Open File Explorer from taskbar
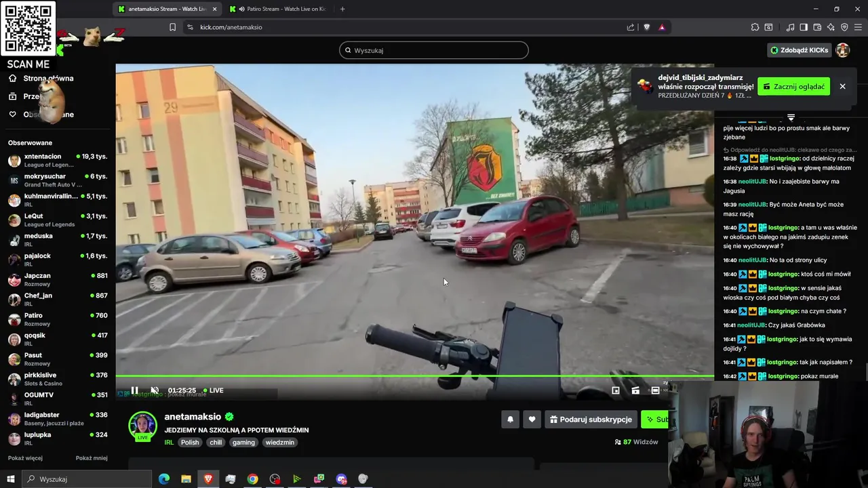Screen dimensions: 868x488 point(186,479)
